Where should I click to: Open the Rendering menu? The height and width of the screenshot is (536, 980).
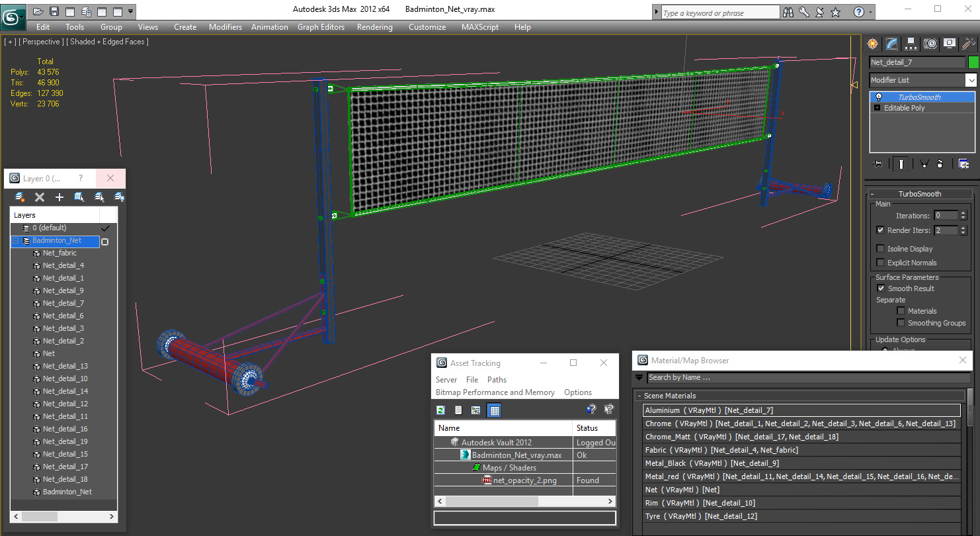374,27
